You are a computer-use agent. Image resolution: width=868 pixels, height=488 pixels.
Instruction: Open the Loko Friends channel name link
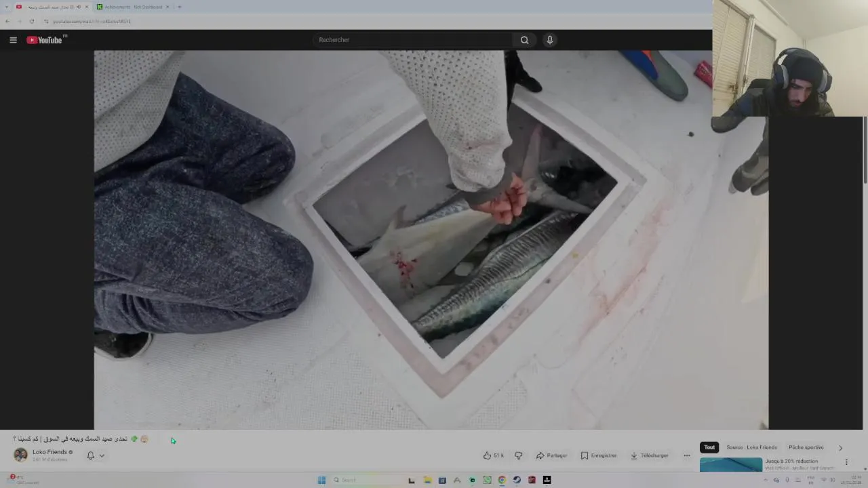click(50, 452)
